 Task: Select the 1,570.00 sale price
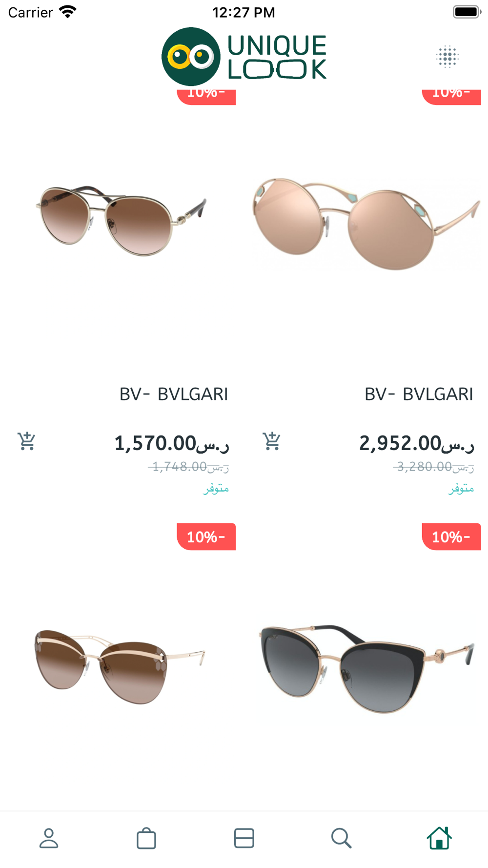pyautogui.click(x=172, y=443)
